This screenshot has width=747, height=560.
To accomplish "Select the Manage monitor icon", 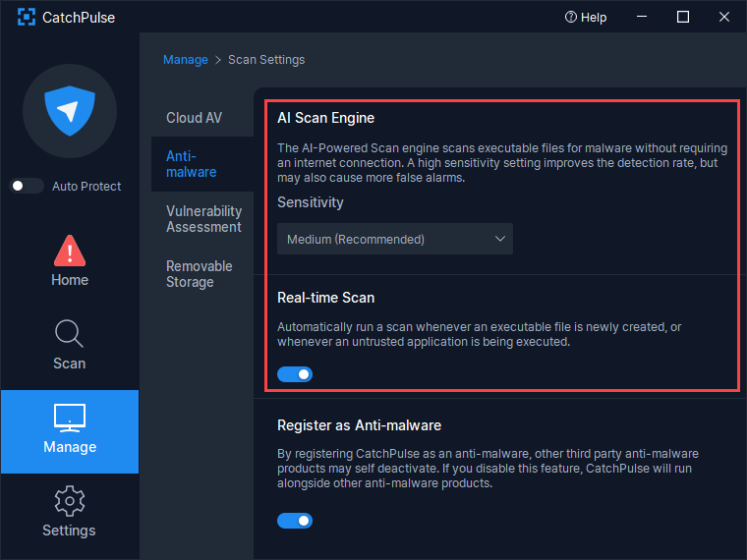I will click(70, 418).
